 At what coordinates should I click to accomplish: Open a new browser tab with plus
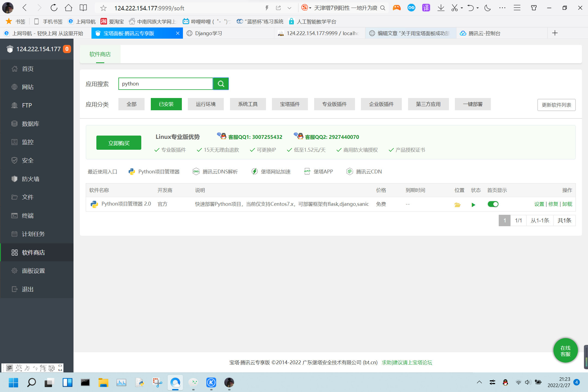(555, 33)
